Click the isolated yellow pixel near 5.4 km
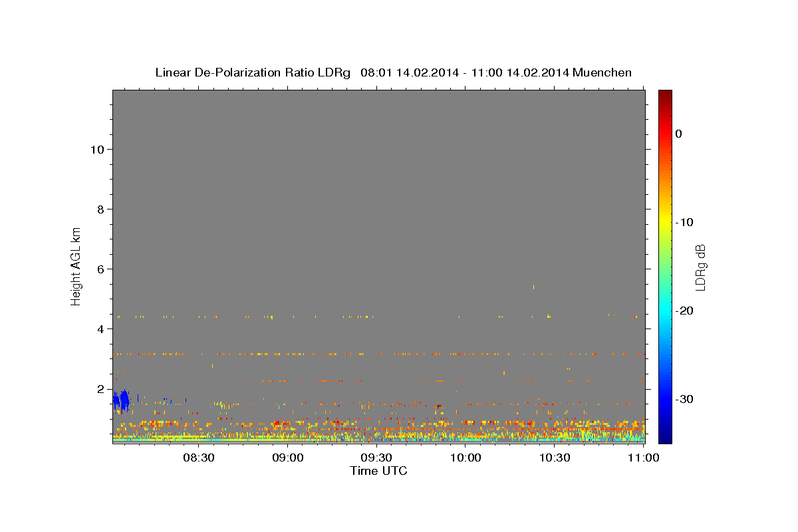798x532 pixels. [533, 287]
